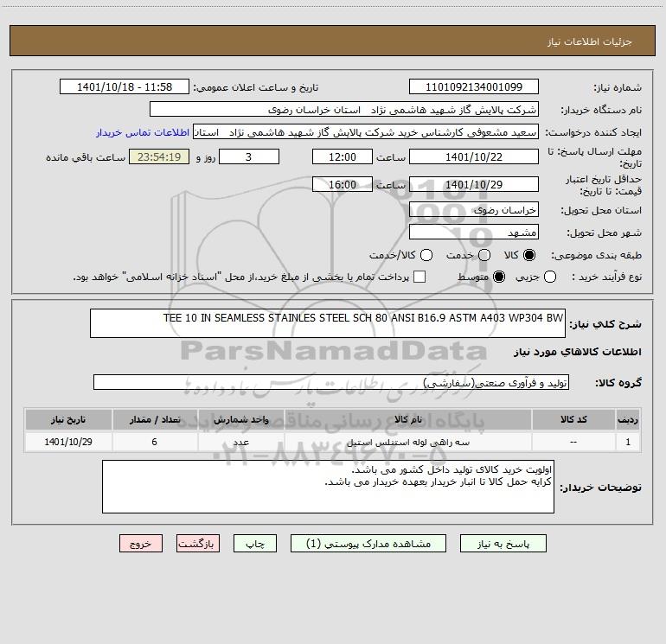Click the price validity date 1401/10/29 field
This screenshot has height=644, width=666.
(474, 185)
